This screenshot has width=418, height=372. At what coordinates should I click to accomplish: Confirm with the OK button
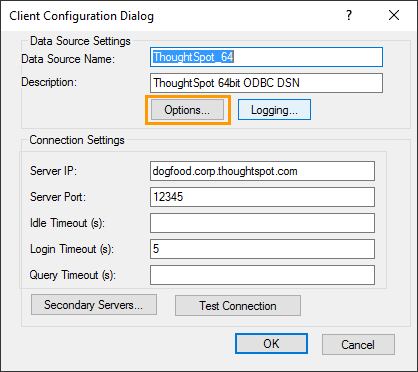(x=271, y=344)
